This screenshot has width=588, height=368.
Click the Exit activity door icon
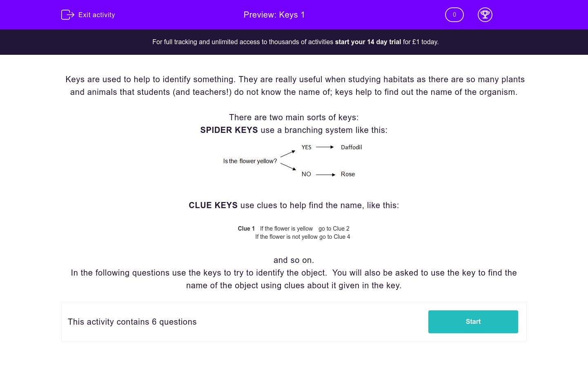tap(67, 15)
